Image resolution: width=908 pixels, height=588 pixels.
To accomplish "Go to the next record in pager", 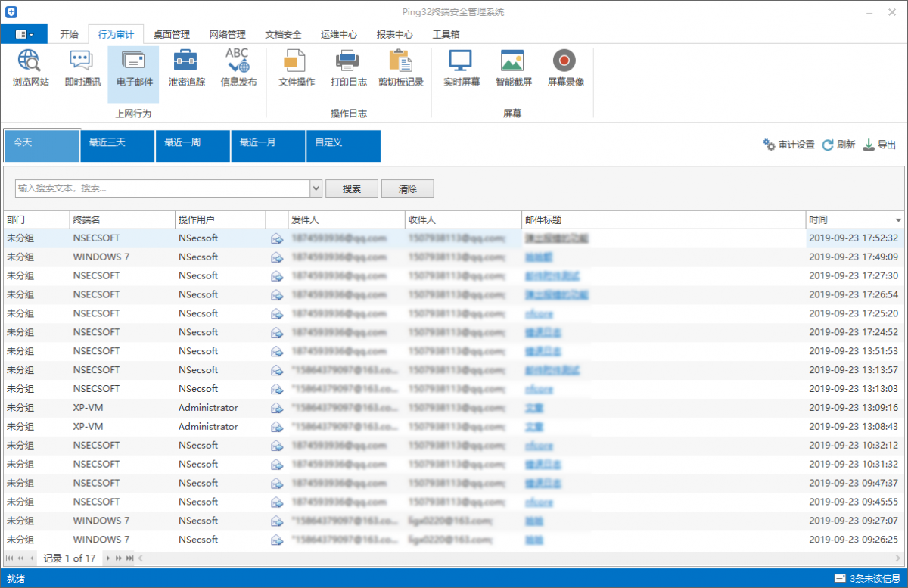I will pos(108,558).
